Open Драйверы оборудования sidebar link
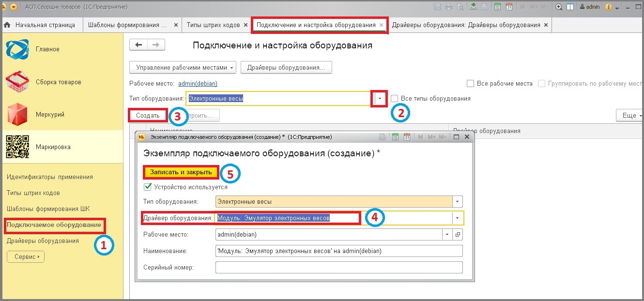 click(43, 241)
